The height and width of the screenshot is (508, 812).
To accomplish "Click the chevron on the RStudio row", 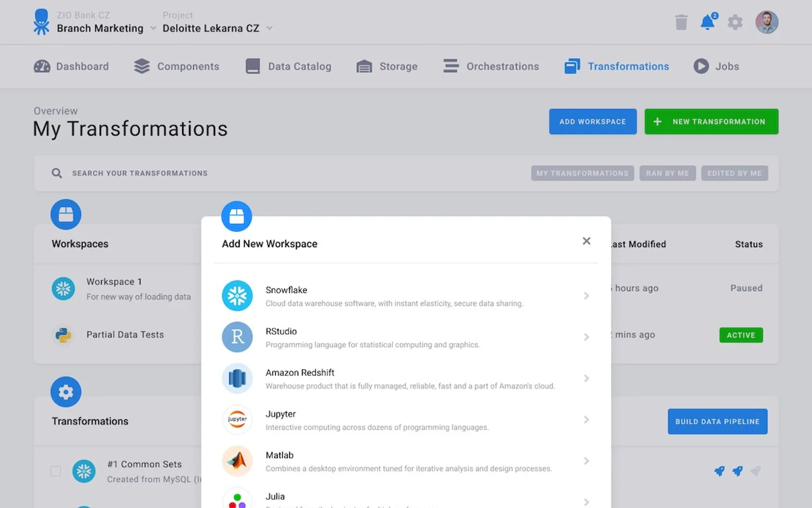I will point(586,337).
